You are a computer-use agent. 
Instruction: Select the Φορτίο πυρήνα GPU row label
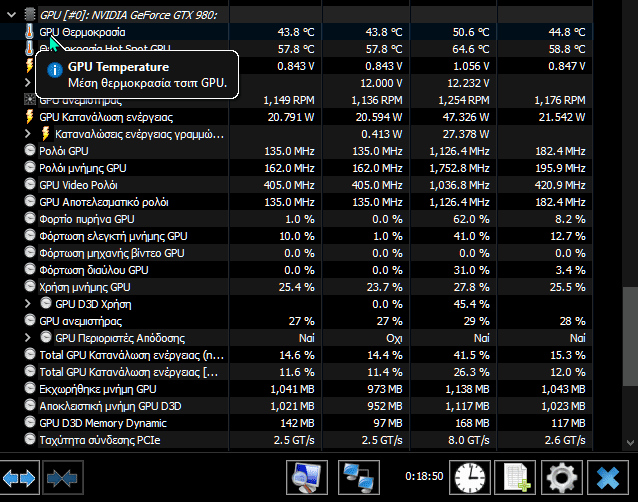pos(87,219)
